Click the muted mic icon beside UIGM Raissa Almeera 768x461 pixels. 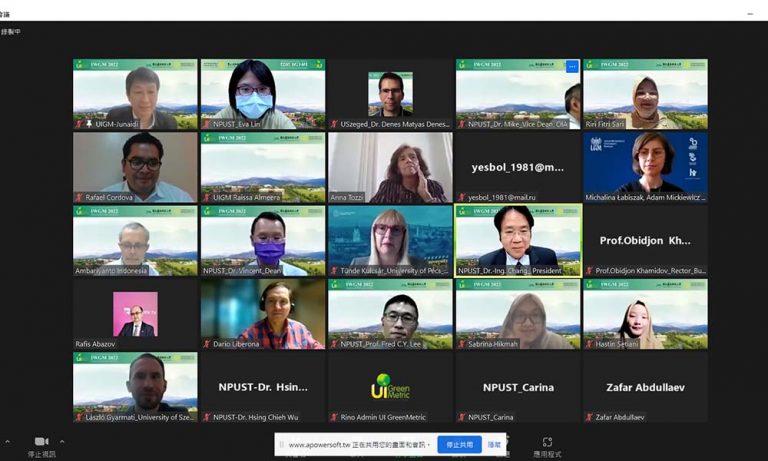207,197
